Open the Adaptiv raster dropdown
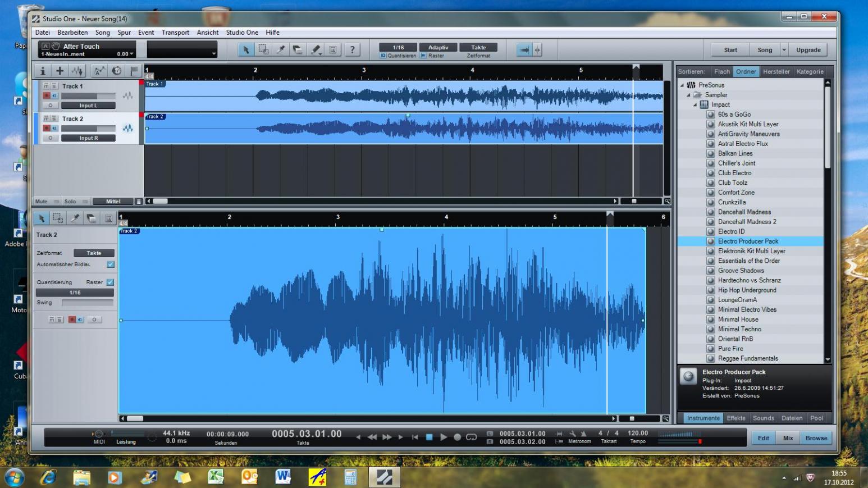868x488 pixels. [x=438, y=47]
